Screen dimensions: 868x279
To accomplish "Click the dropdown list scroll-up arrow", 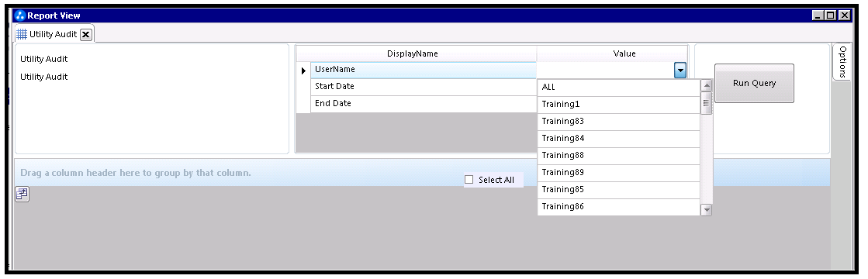I will [706, 85].
